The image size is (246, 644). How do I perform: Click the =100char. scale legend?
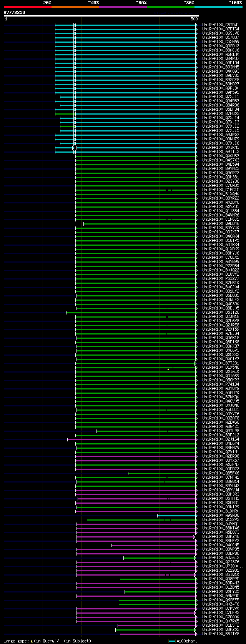[183, 641]
